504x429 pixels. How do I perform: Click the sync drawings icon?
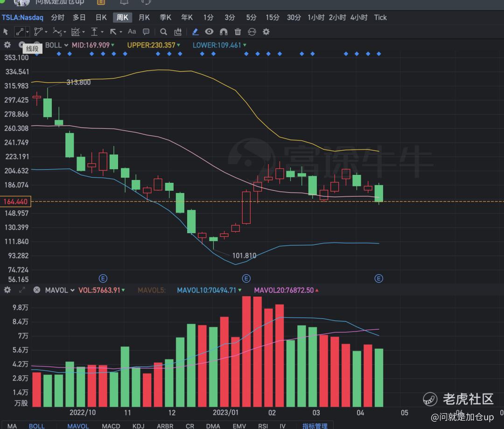point(252,32)
